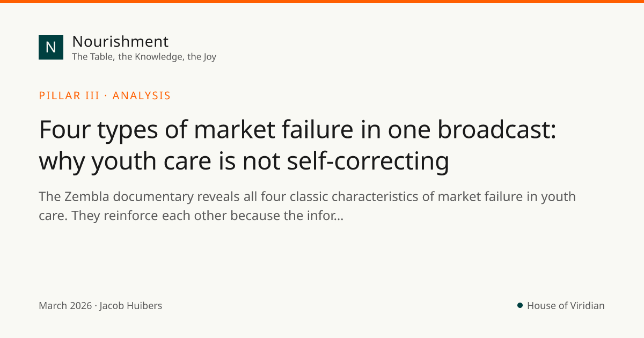Viewport: 644px width, 338px height.
Task: Select the tagline The Table, the Knowledge, the Joy
Action: (x=144, y=57)
